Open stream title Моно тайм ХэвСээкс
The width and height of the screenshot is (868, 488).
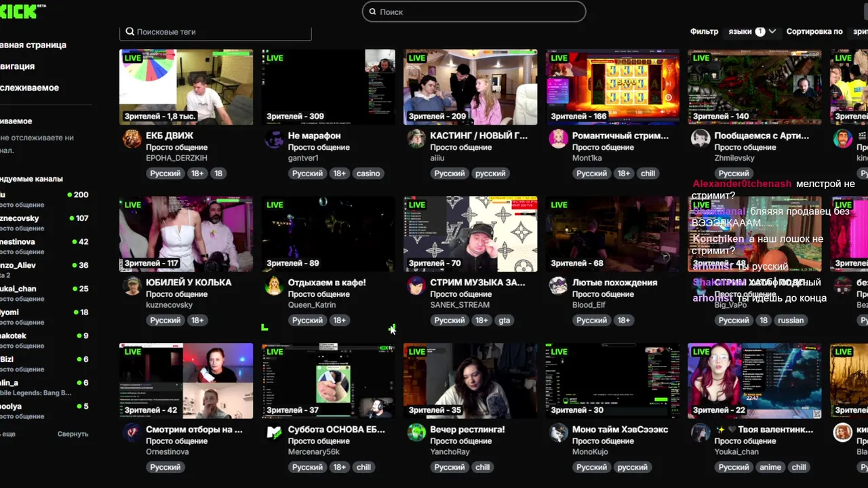[x=620, y=430]
